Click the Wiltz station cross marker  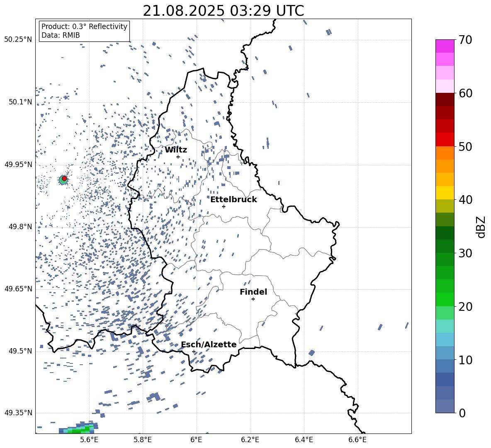(178, 157)
